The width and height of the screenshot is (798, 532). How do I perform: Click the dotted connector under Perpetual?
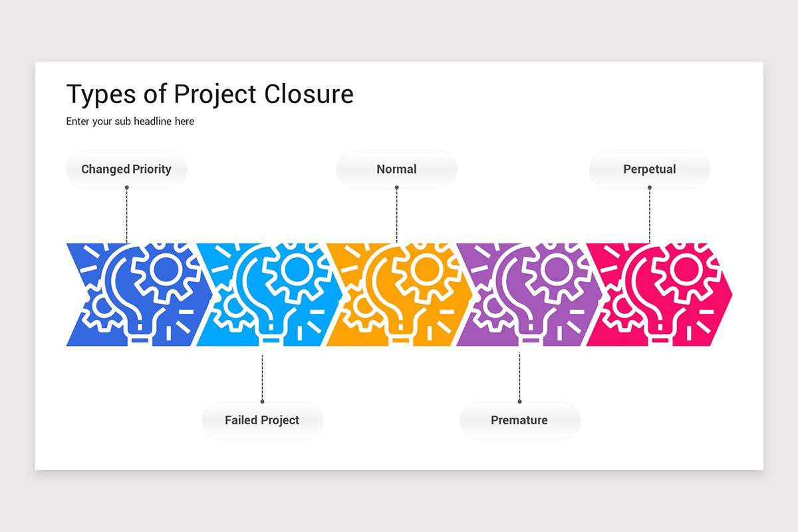point(650,214)
